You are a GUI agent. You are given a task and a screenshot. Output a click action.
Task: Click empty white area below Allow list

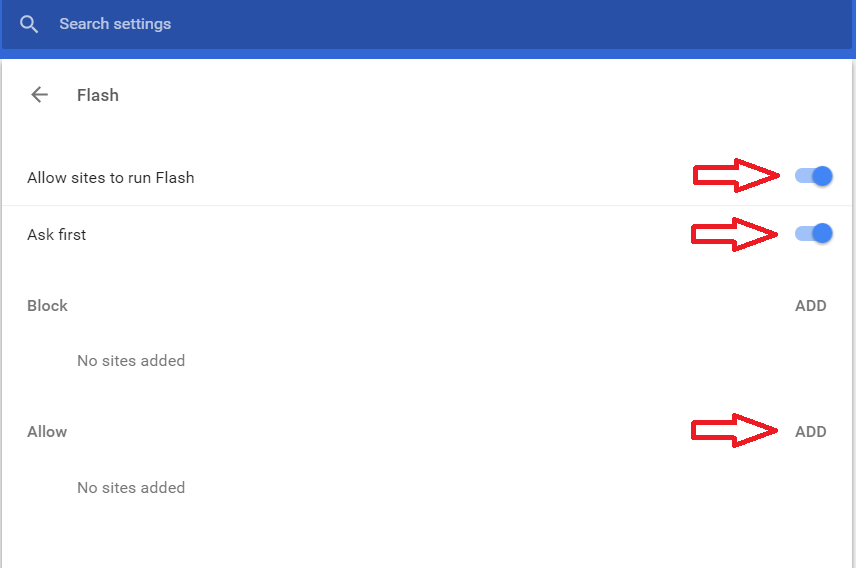(x=430, y=535)
